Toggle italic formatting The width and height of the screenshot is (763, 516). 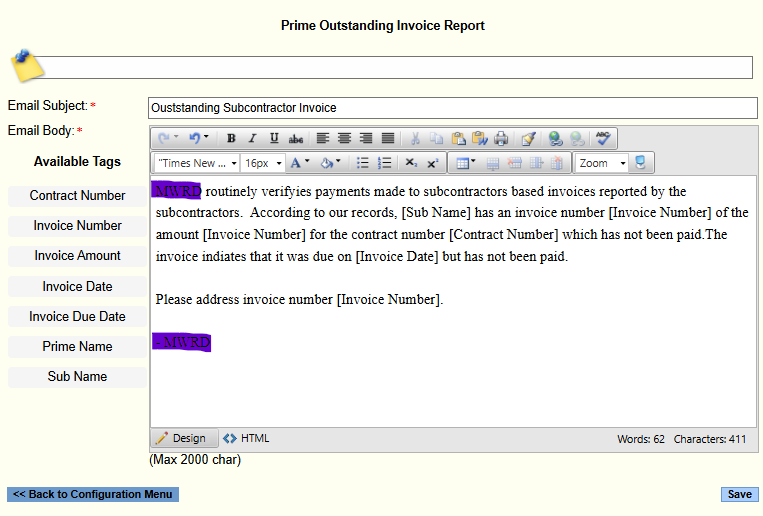pyautogui.click(x=252, y=138)
